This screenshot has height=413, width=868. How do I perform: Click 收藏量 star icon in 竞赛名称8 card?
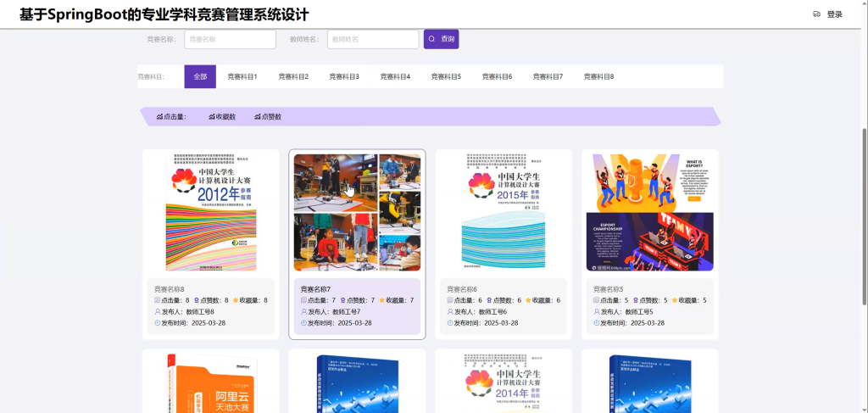click(236, 300)
